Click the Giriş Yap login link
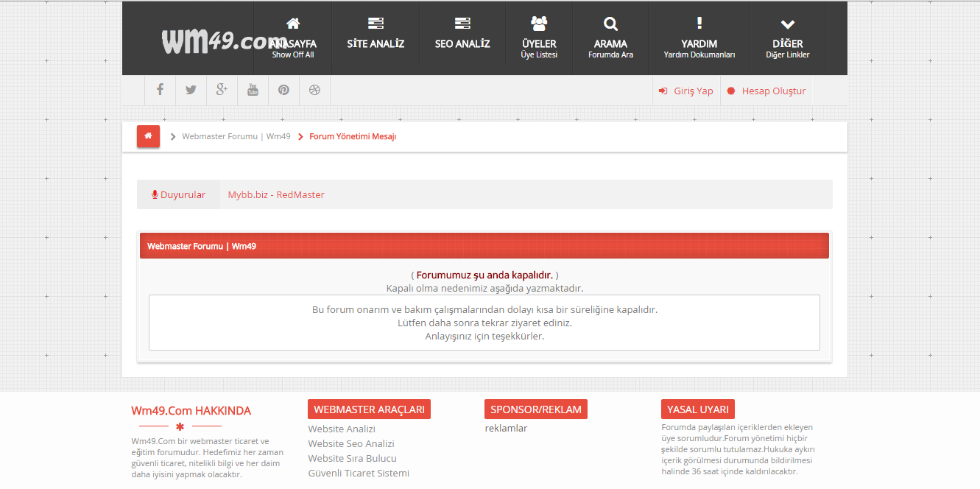The width and height of the screenshot is (980, 489). (686, 91)
